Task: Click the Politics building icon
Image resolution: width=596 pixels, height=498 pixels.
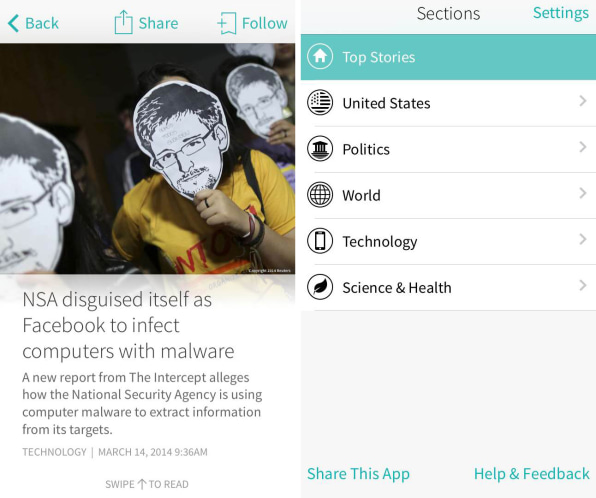Action: [320, 149]
